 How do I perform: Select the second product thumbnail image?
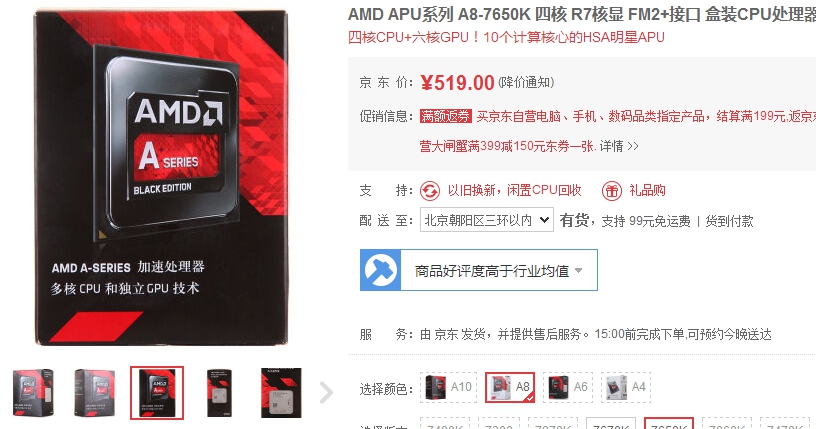tap(95, 393)
